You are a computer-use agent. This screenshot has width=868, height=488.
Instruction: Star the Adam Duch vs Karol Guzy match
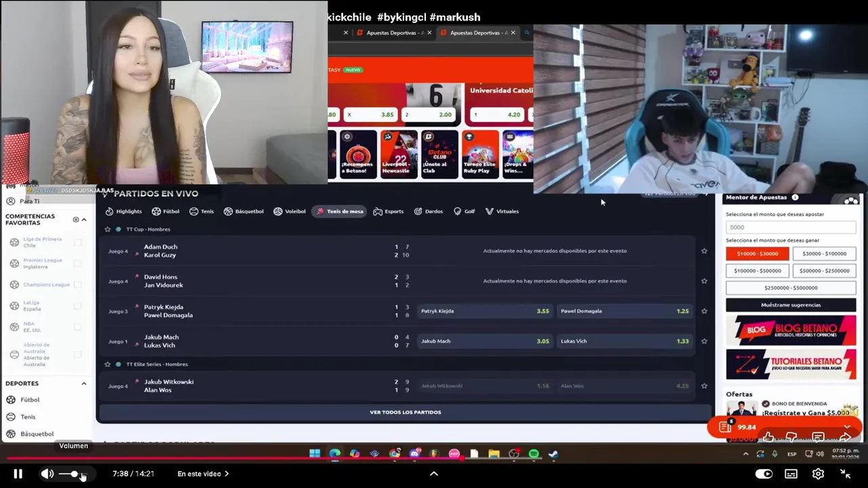pos(704,251)
